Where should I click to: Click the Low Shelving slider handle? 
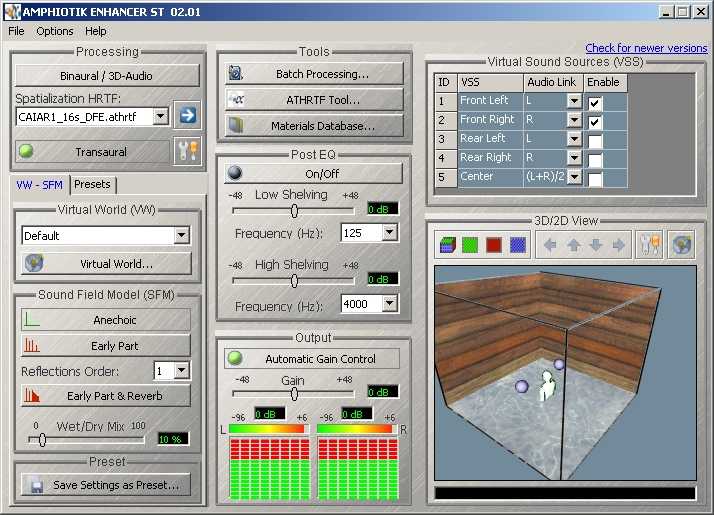(294, 211)
